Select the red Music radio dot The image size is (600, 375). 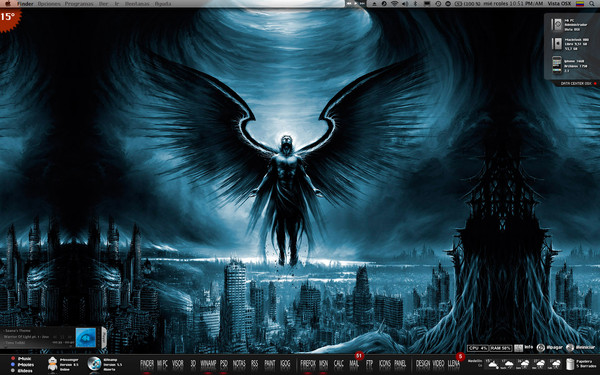(x=13, y=359)
